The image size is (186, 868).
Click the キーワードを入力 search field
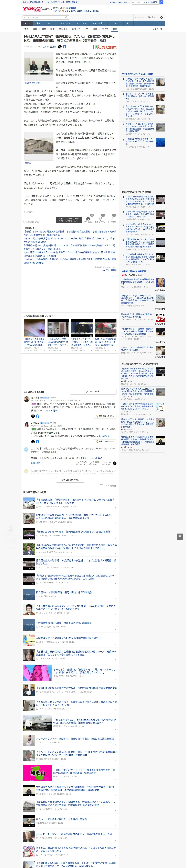44,17
